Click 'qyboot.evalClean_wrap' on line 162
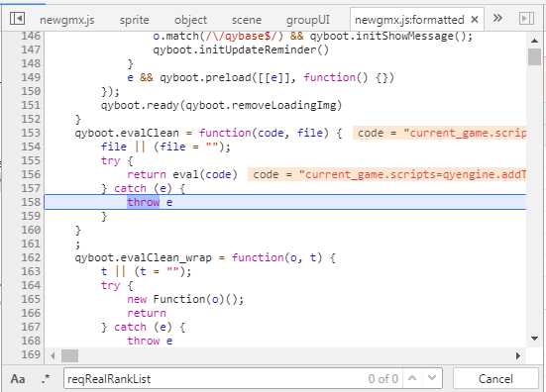Screen dimensions: 546x392 [143, 257]
